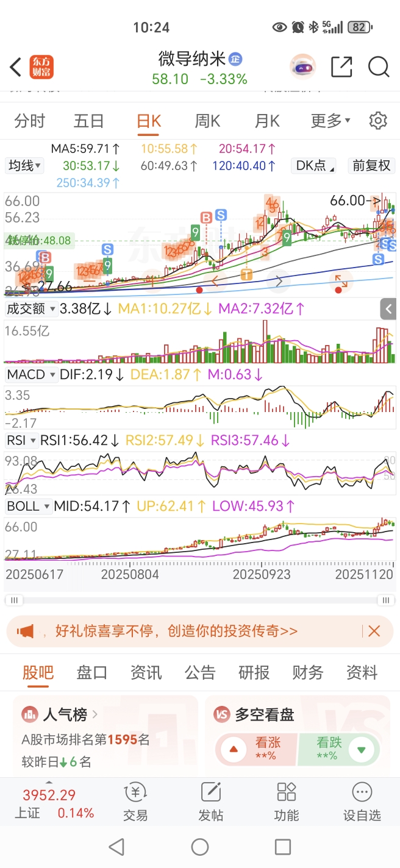400x868 pixels.
Task: Tap the orange T marker on chart
Action: (246, 274)
